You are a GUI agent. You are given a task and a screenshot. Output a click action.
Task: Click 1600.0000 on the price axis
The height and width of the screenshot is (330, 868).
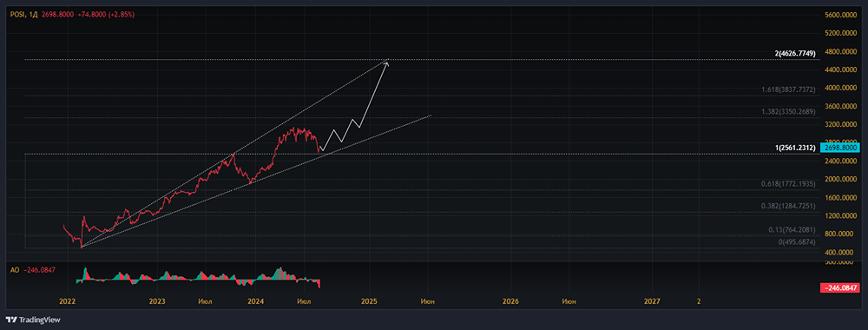click(841, 198)
